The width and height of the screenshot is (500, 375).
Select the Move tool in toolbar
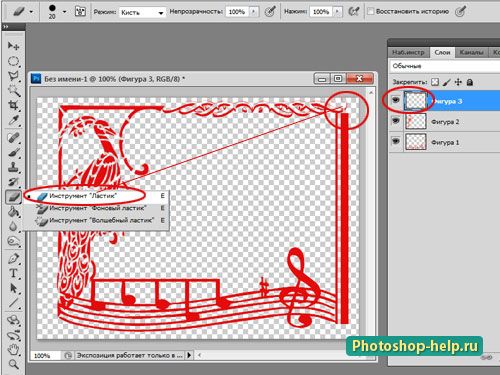click(13, 46)
